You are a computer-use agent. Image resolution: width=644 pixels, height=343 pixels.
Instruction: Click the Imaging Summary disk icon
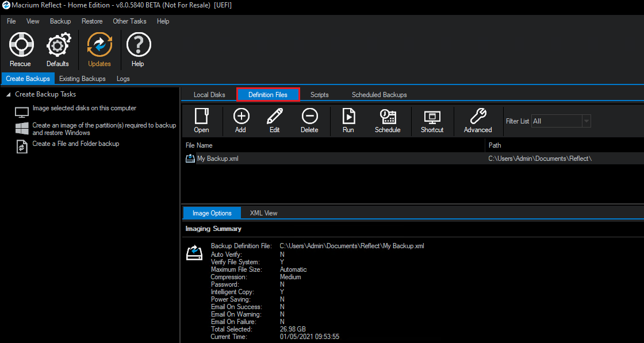195,253
